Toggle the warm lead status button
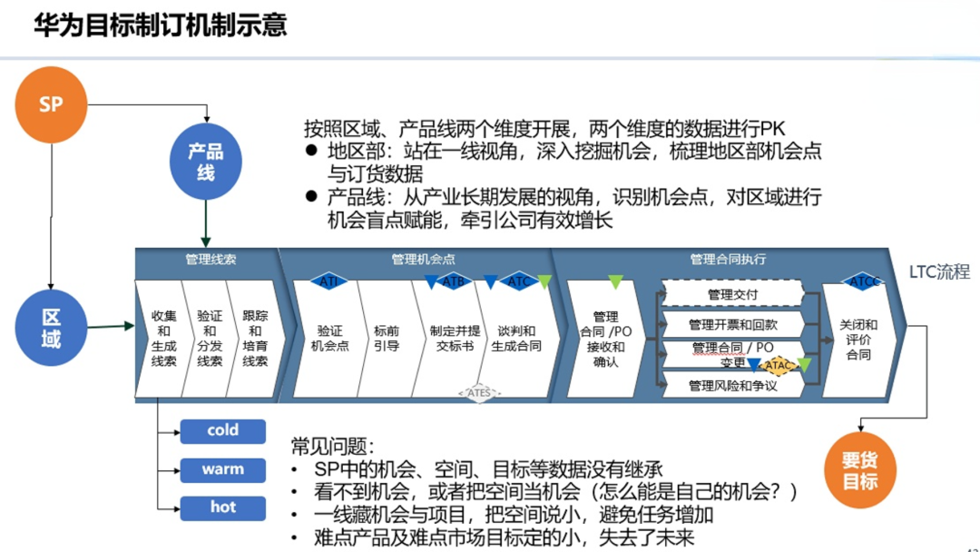The width and height of the screenshot is (980, 552). (221, 469)
